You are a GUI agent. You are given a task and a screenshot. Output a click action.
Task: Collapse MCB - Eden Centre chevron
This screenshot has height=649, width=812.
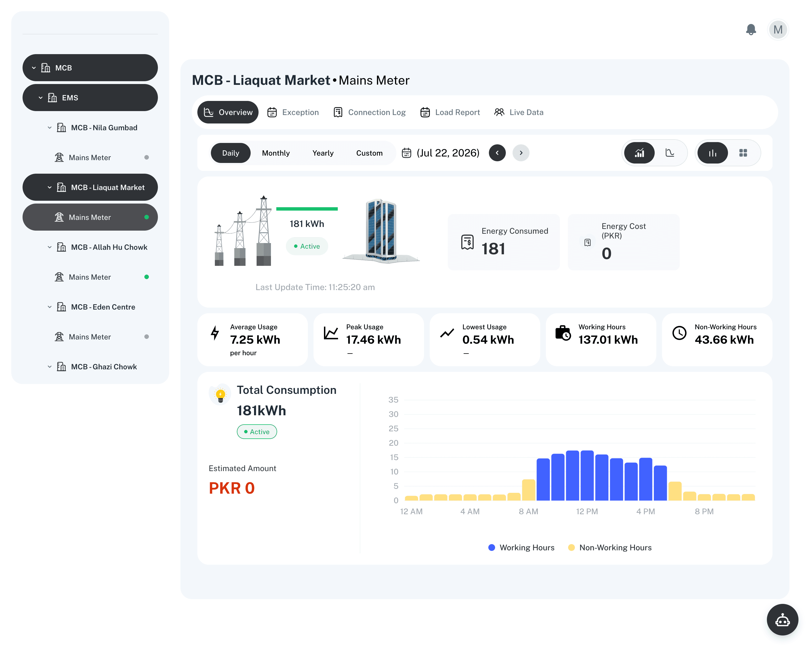[x=49, y=307]
